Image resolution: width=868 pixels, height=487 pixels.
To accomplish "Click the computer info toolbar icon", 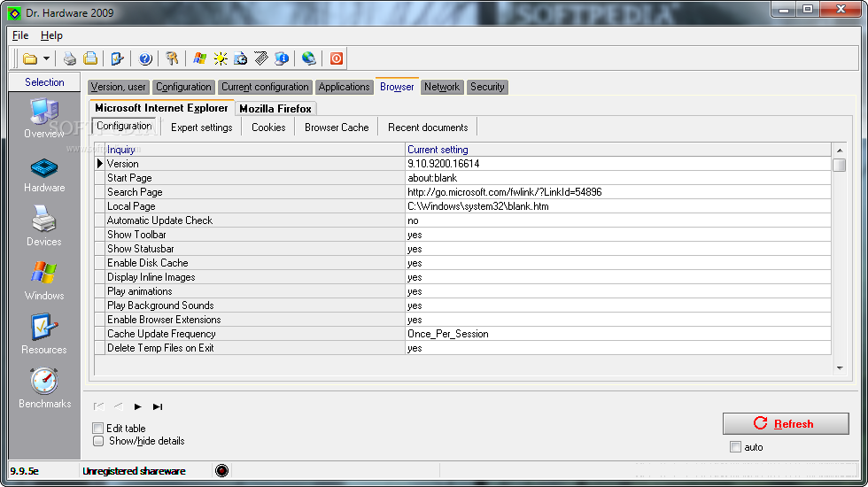I will [282, 58].
